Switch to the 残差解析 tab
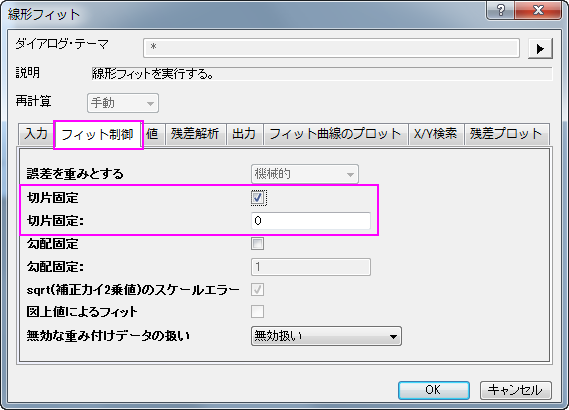Viewport: 569px width, 410px height. click(195, 134)
